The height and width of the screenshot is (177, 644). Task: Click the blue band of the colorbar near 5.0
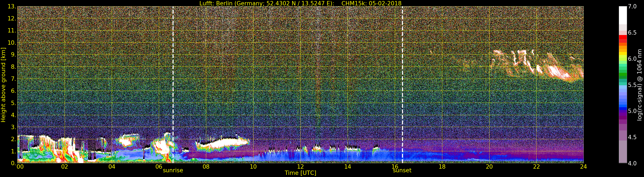coord(623,109)
